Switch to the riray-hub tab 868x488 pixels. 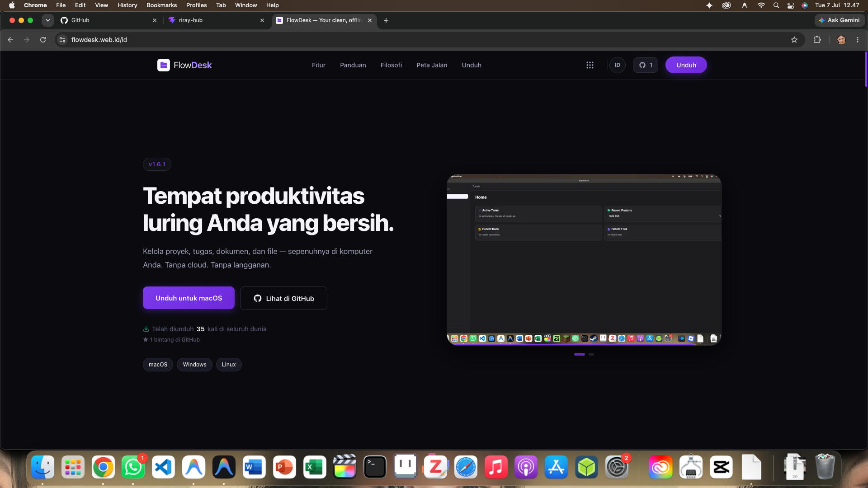click(216, 20)
